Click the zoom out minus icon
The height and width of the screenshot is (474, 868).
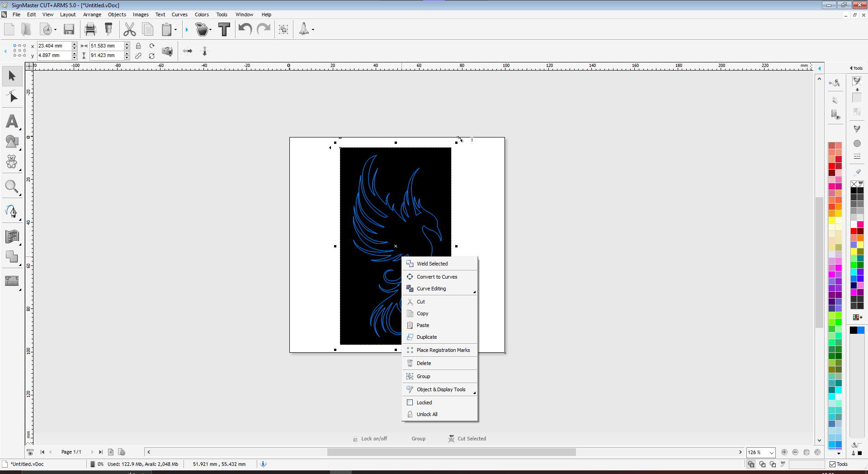coord(795,452)
